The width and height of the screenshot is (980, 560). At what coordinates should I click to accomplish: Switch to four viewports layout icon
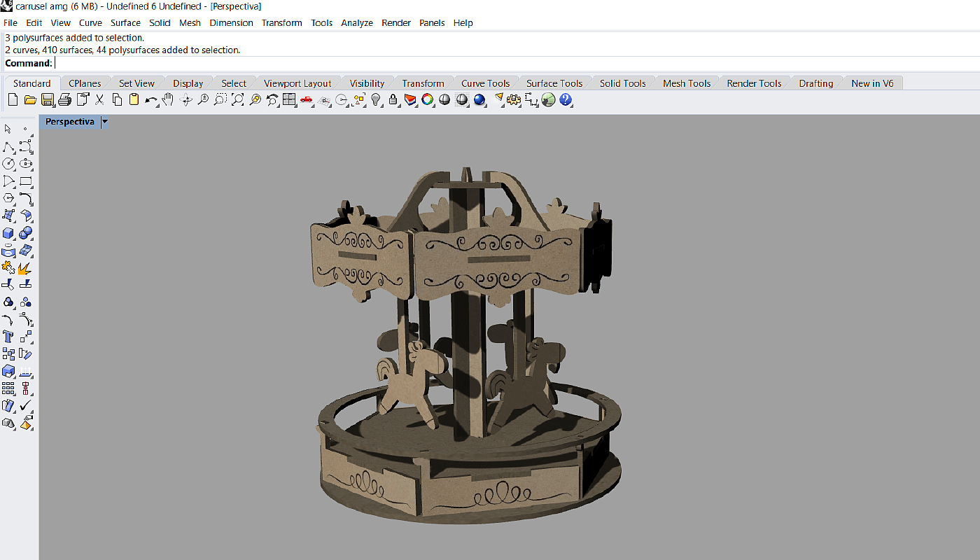(289, 100)
